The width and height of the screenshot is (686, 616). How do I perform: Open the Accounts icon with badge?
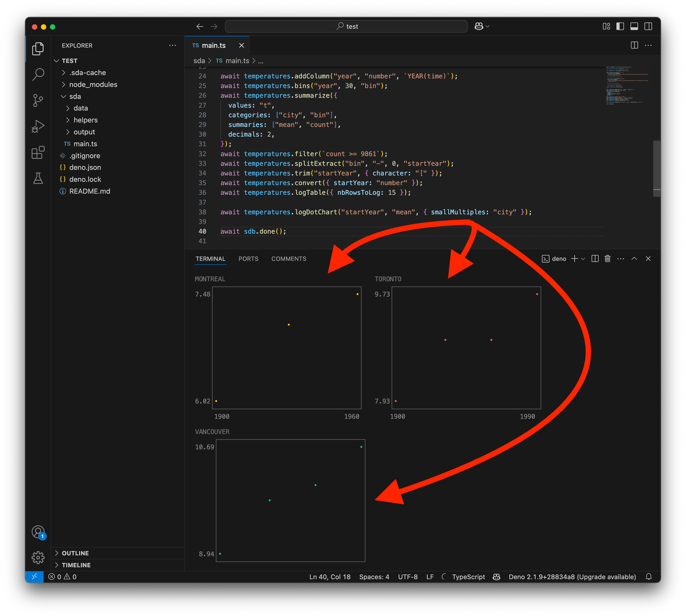click(x=38, y=532)
